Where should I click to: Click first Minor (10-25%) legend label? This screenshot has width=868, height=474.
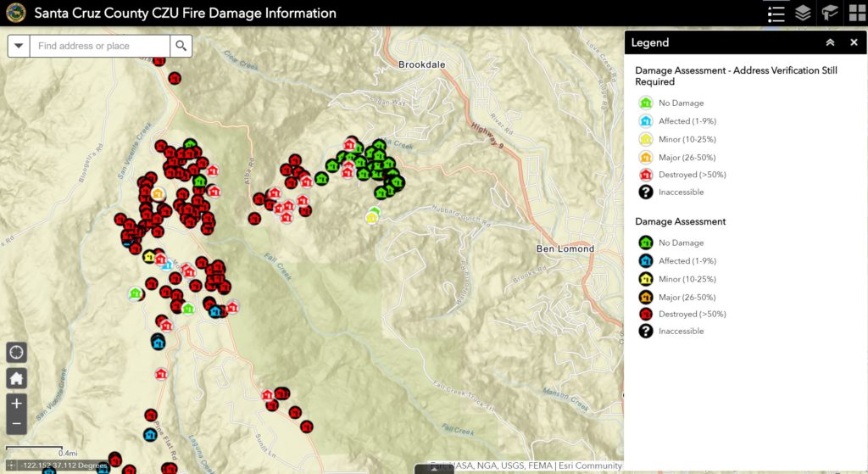point(687,140)
